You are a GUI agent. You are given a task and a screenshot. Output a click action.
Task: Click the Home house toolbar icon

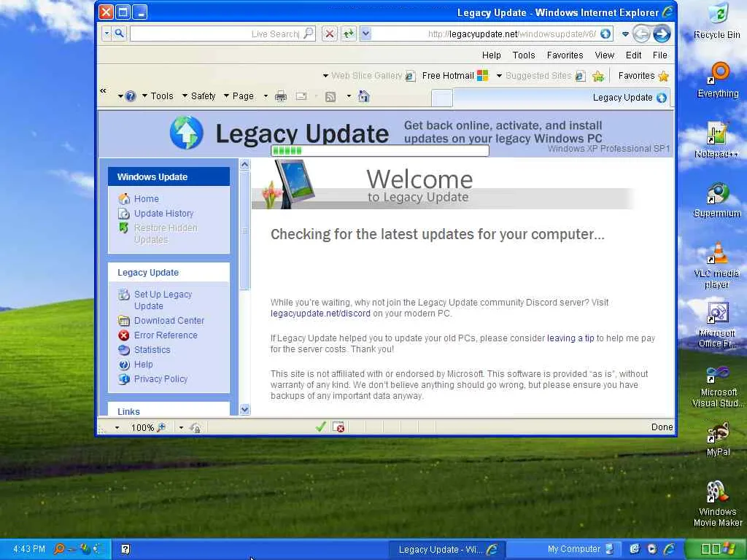point(363,96)
